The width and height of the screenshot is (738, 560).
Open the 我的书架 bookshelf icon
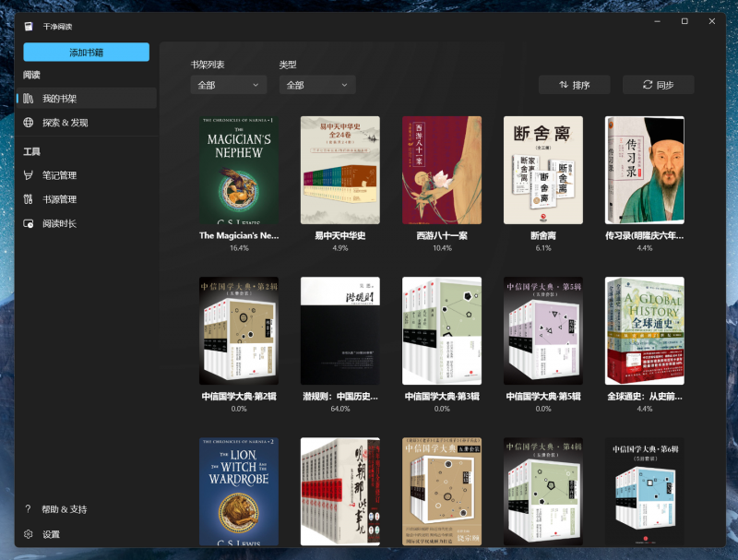point(29,99)
